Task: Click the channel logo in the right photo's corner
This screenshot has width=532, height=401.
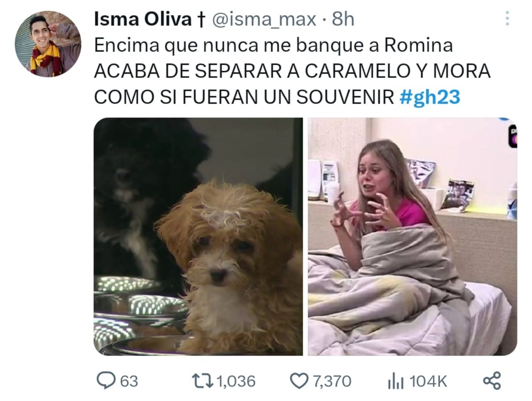Action: (x=512, y=136)
